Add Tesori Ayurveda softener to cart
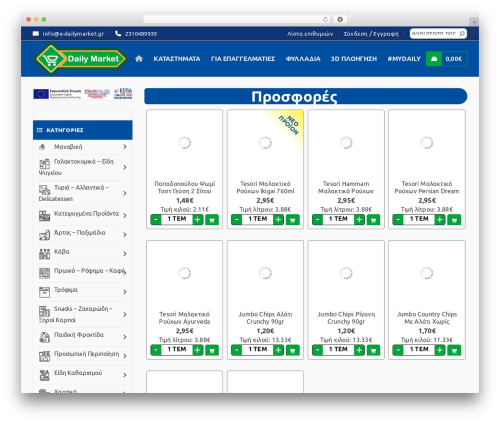The image size is (500, 423). (x=212, y=350)
